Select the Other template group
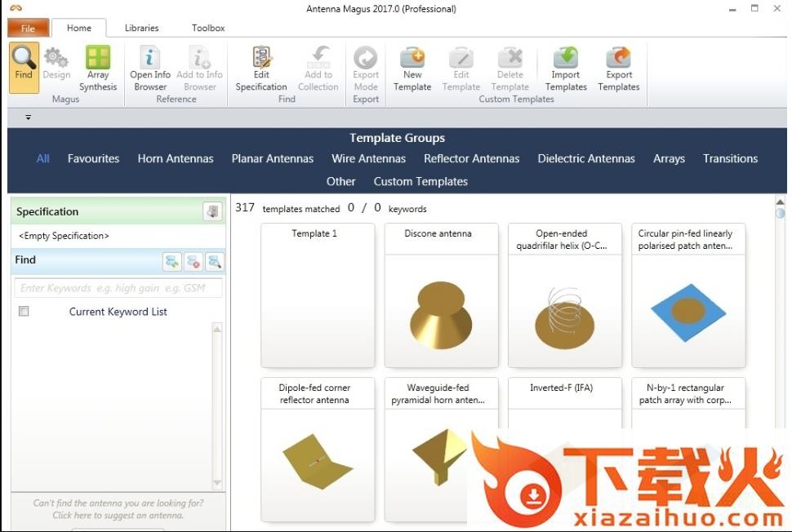 click(x=341, y=181)
